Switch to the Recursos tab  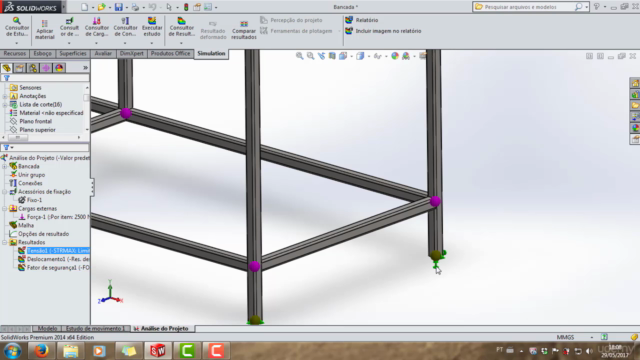[x=15, y=53]
